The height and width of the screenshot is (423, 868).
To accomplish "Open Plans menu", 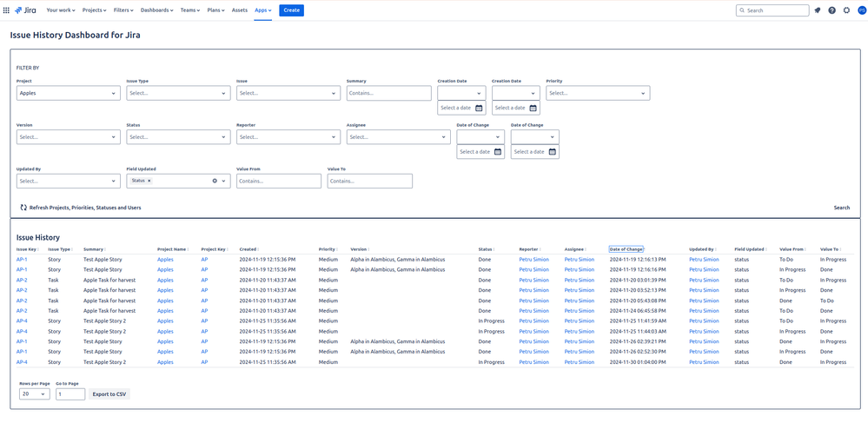I will [x=215, y=10].
